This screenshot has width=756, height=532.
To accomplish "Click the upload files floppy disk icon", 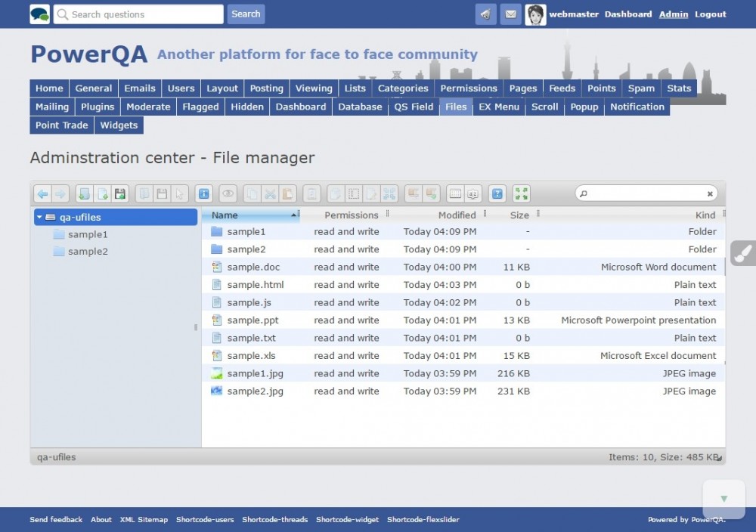I will pos(120,194).
